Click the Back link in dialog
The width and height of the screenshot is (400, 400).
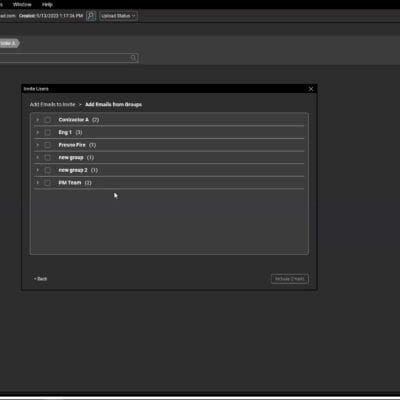(x=40, y=279)
